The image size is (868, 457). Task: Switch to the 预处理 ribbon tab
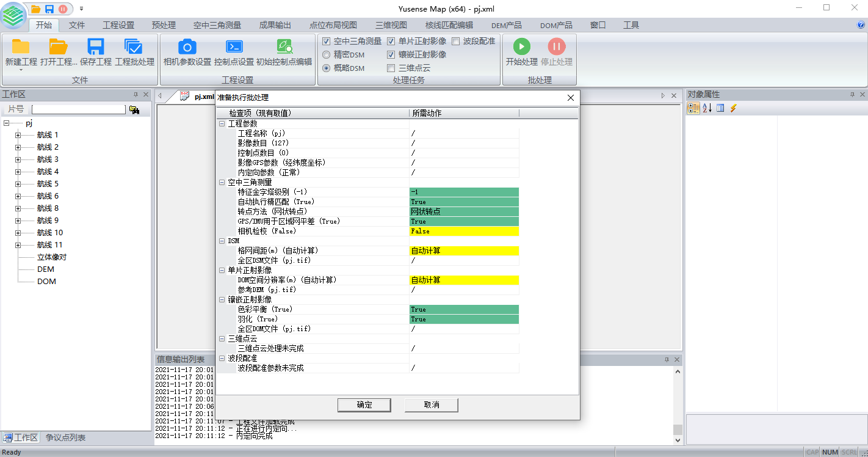coord(164,25)
